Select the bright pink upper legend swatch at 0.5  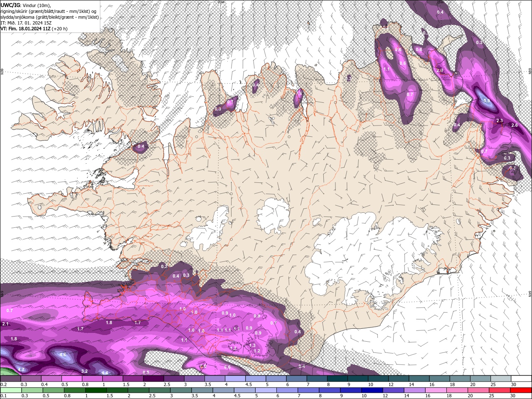point(71,379)
